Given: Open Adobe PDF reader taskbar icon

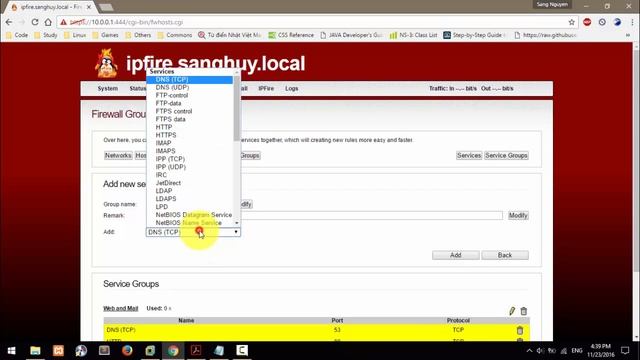Looking at the screenshot, I should point(196,351).
